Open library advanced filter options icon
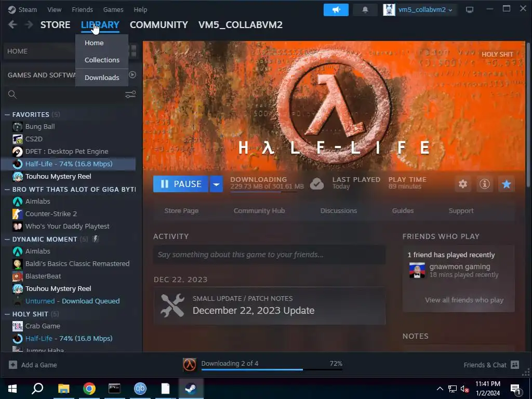Image resolution: width=532 pixels, height=399 pixels. point(130,95)
